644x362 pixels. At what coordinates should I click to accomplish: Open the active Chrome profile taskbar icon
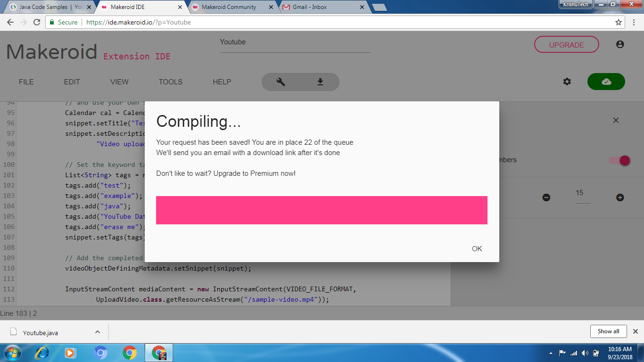click(159, 353)
